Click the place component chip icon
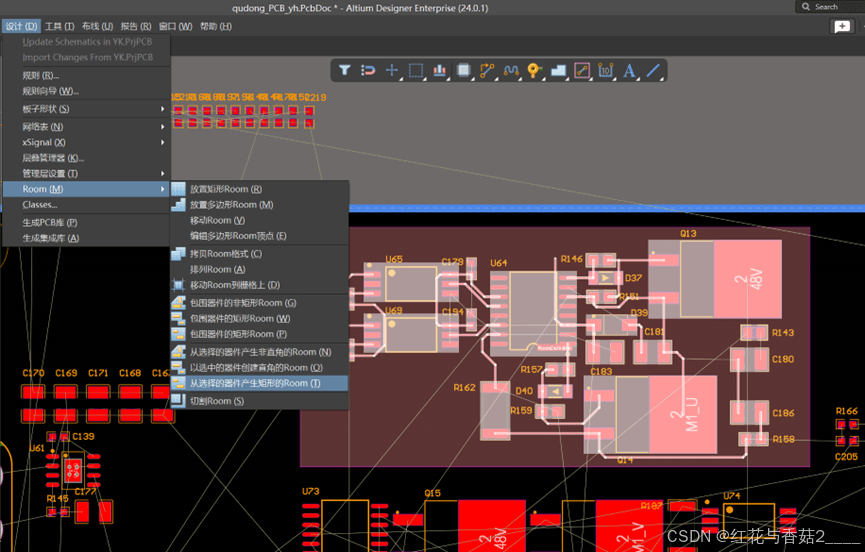The height and width of the screenshot is (552, 865). (463, 71)
